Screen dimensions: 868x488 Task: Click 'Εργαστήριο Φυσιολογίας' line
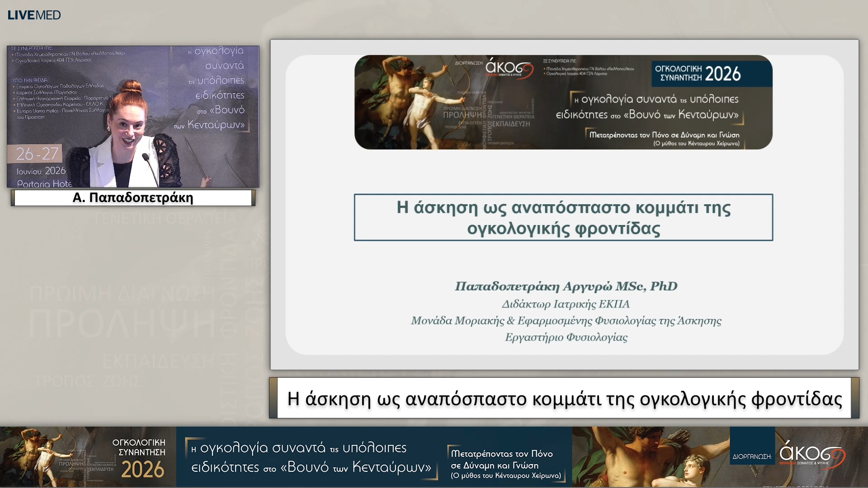tap(566, 338)
